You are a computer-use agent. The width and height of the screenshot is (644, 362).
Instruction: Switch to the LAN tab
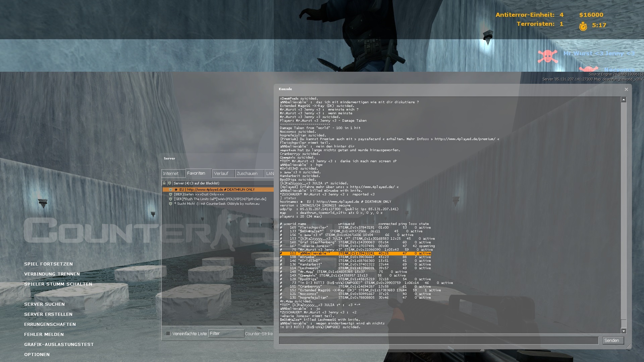click(x=269, y=173)
